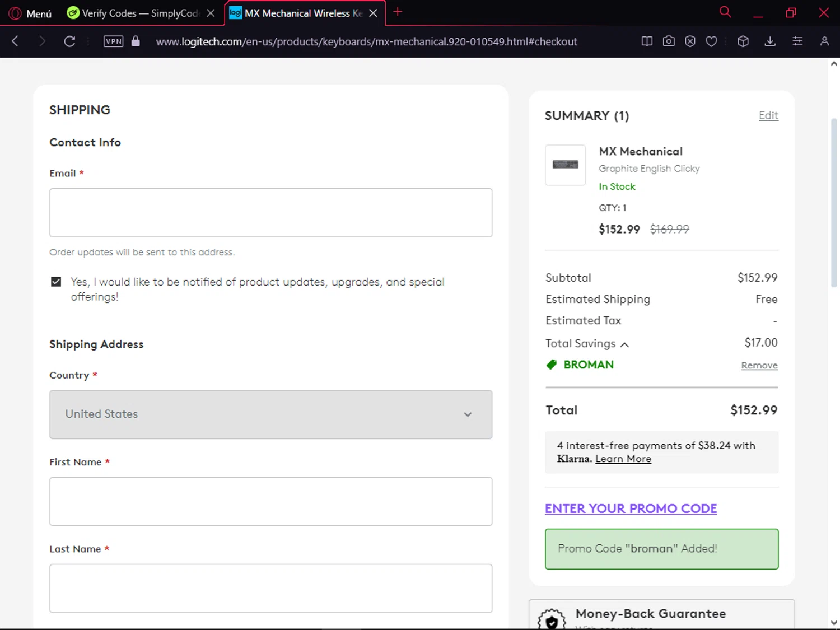Open a new browser tab
The height and width of the screenshot is (630, 840).
398,12
